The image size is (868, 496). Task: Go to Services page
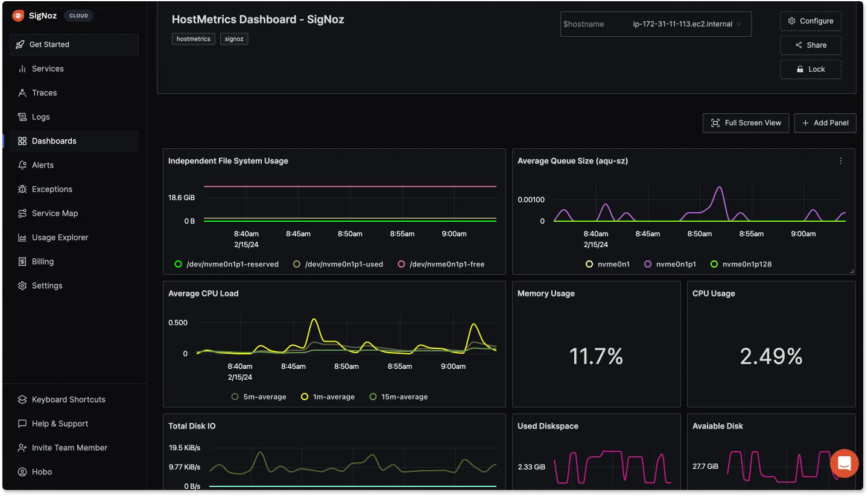[x=74, y=69]
